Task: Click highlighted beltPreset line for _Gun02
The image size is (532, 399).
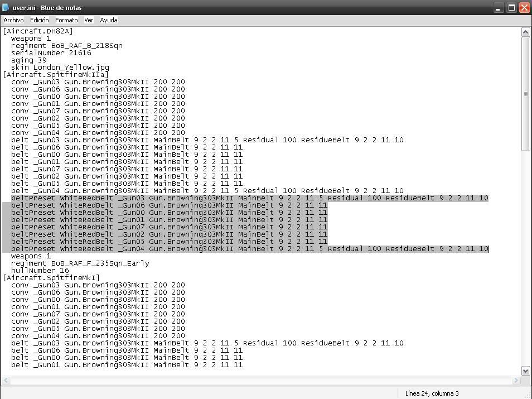Action: coord(169,234)
